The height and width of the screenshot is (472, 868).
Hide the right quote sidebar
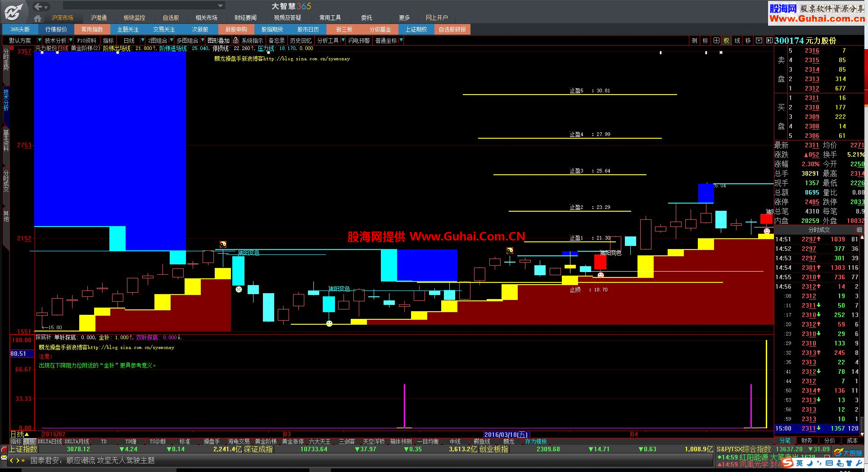click(769, 41)
